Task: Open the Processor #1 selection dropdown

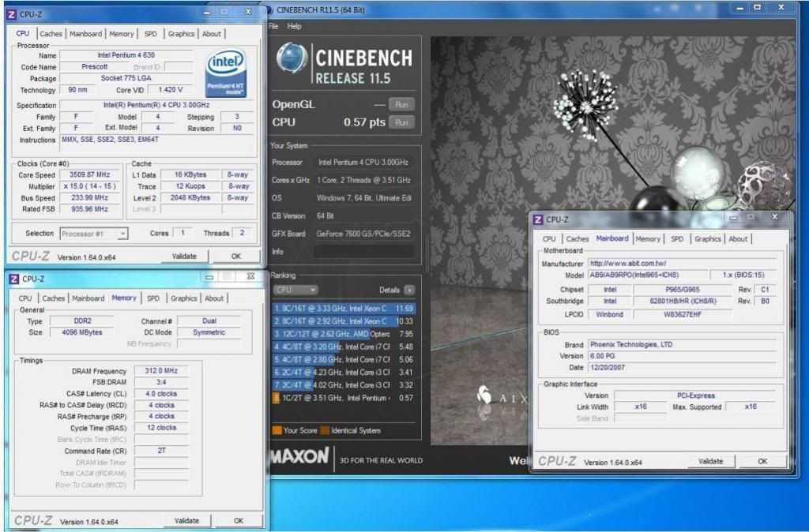Action: 122,234
